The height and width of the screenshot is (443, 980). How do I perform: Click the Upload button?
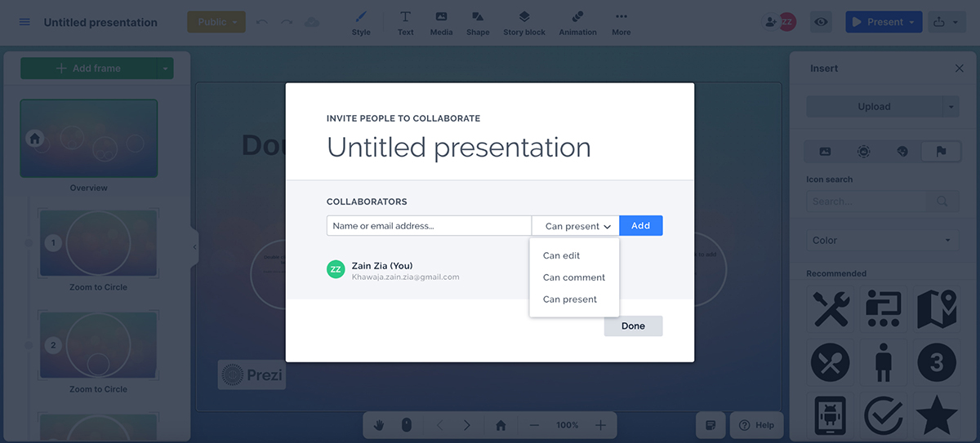coord(874,106)
